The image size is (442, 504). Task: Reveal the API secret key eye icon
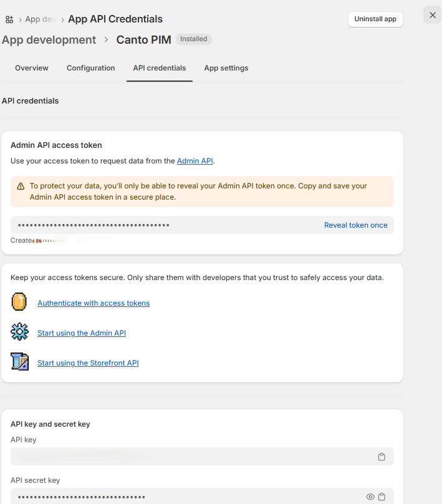coord(370,497)
